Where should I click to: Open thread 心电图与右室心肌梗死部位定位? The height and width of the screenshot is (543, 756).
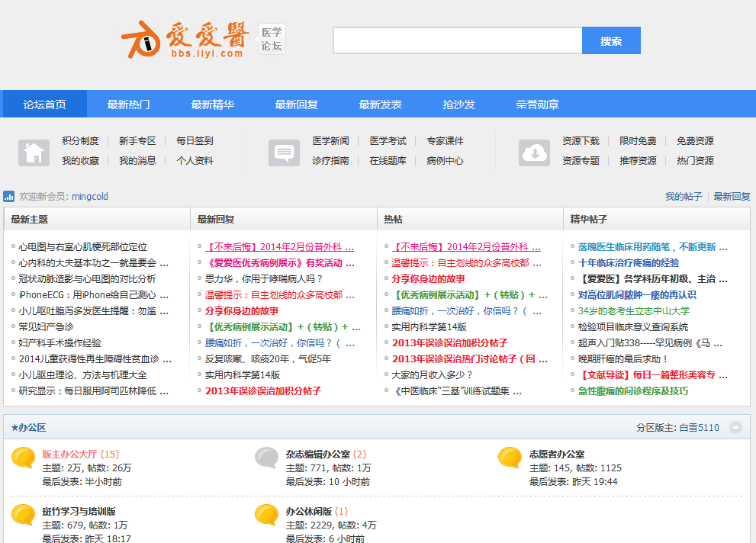coord(82,246)
